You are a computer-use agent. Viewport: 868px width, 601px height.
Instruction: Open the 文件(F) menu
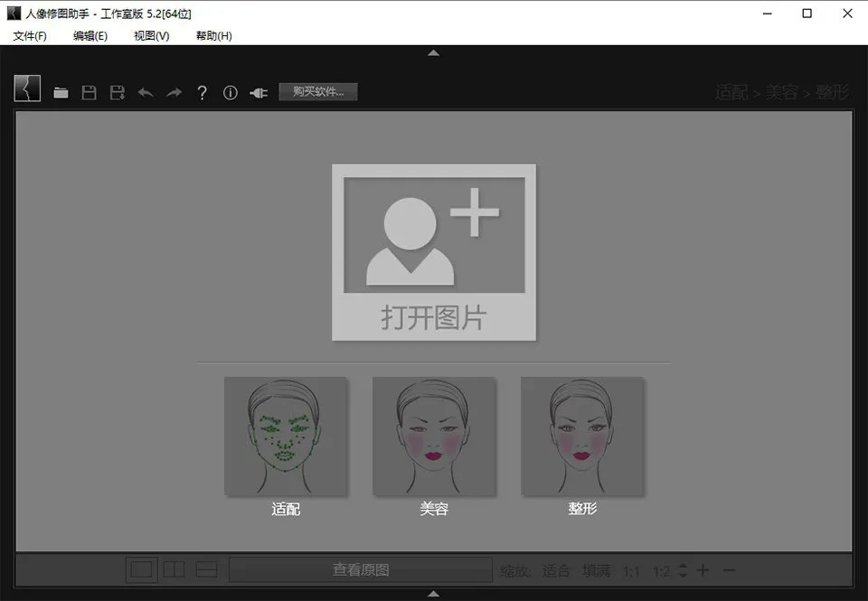30,36
